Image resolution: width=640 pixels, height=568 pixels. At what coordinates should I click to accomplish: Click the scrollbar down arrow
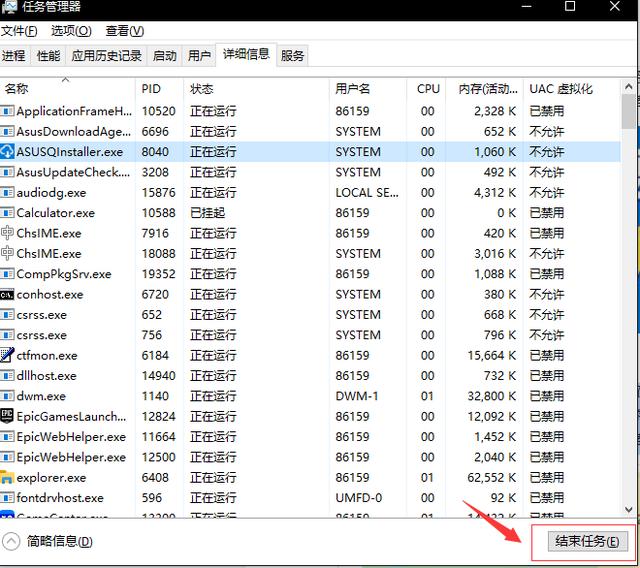(629, 509)
